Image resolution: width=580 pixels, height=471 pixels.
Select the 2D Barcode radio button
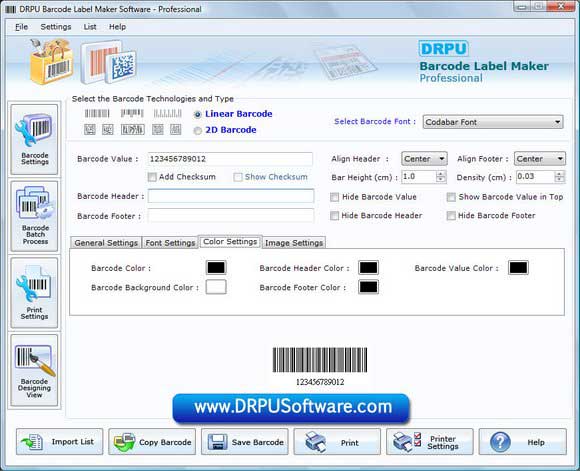coord(198,131)
